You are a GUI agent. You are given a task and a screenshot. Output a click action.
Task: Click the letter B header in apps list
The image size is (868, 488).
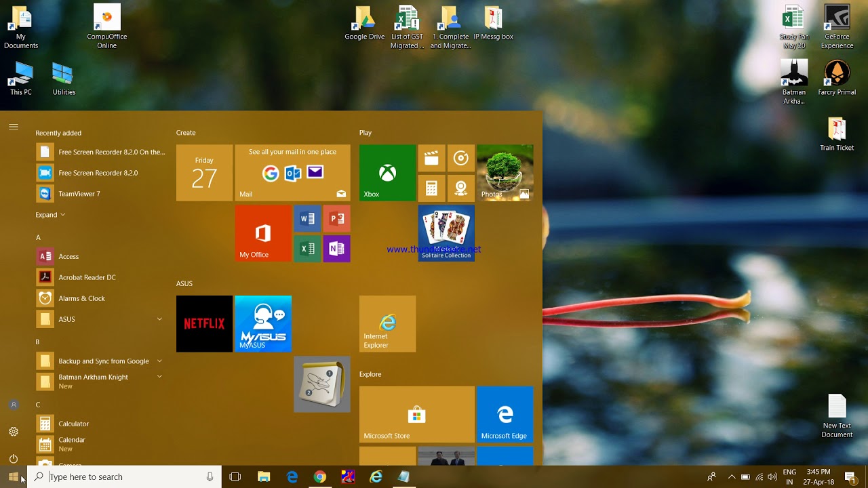point(38,342)
